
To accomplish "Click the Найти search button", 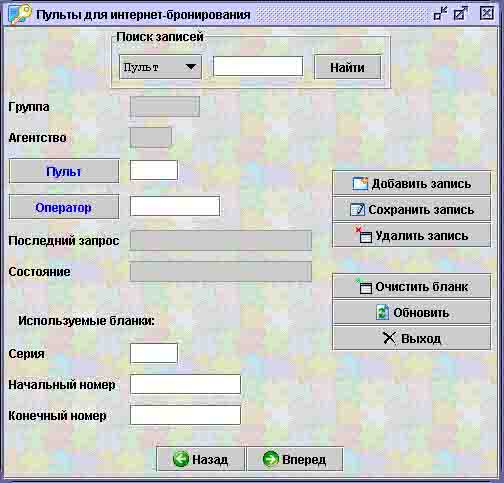I will click(x=347, y=67).
